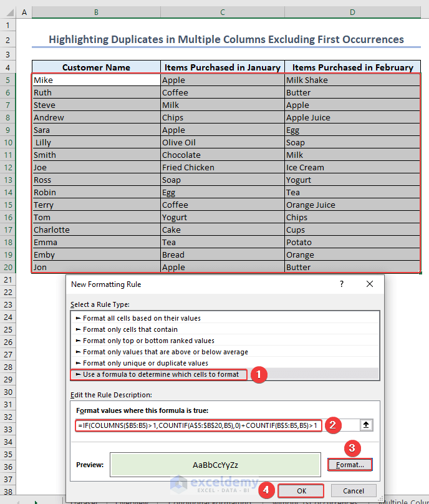Image resolution: width=429 pixels, height=504 pixels.
Task: Select 'Format only cells that contain'
Action: [225, 329]
